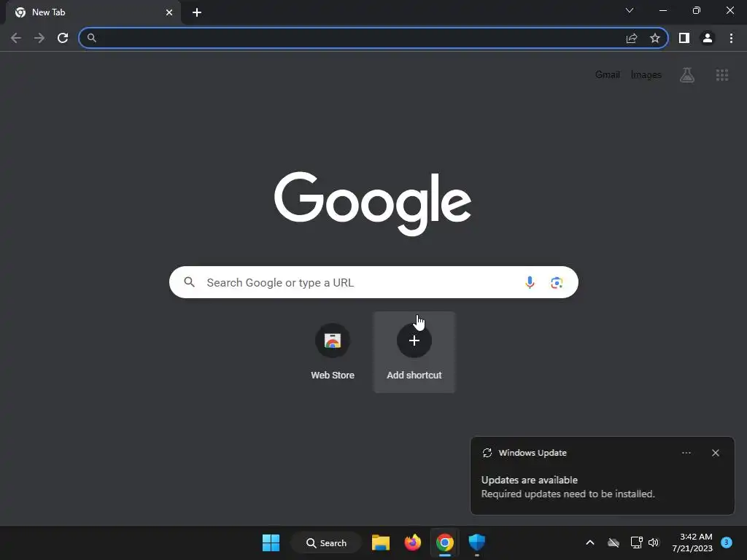Dismiss the Windows Update notification

coord(716,453)
